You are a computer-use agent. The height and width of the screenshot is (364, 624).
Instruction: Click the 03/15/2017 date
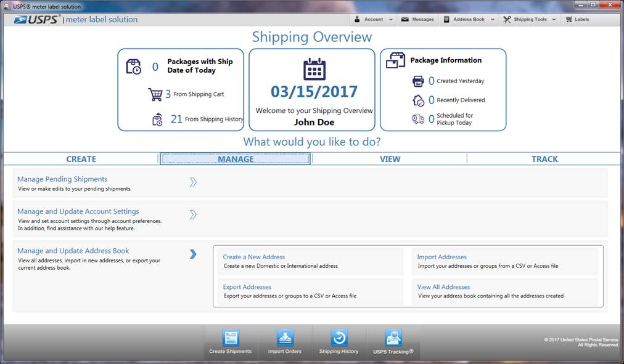tap(314, 92)
